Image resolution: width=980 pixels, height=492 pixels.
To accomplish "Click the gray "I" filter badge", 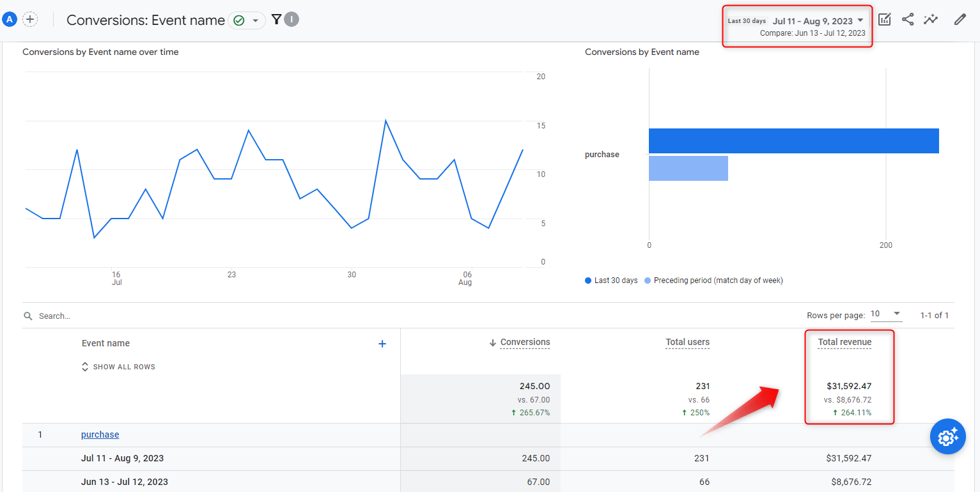I will (x=292, y=20).
